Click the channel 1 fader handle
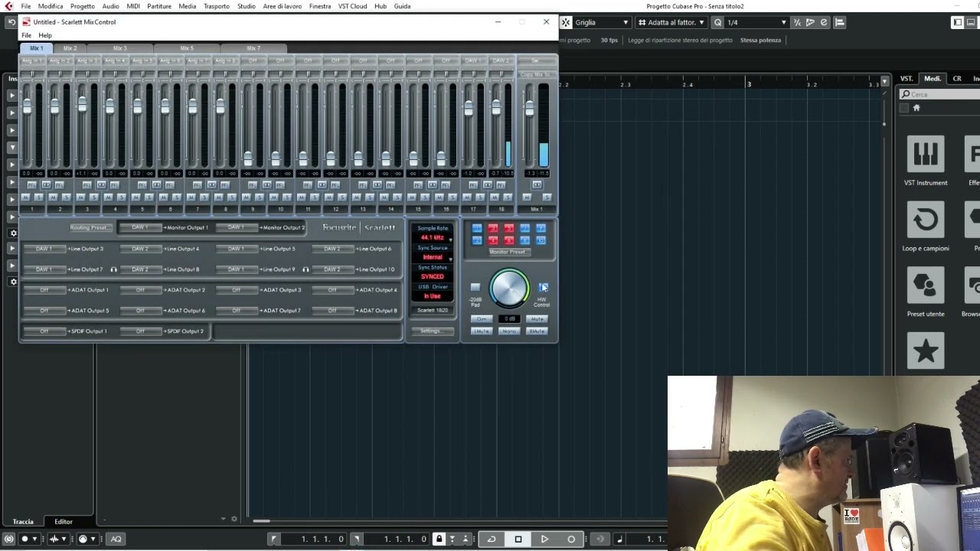Image resolution: width=980 pixels, height=551 pixels. [x=27, y=108]
